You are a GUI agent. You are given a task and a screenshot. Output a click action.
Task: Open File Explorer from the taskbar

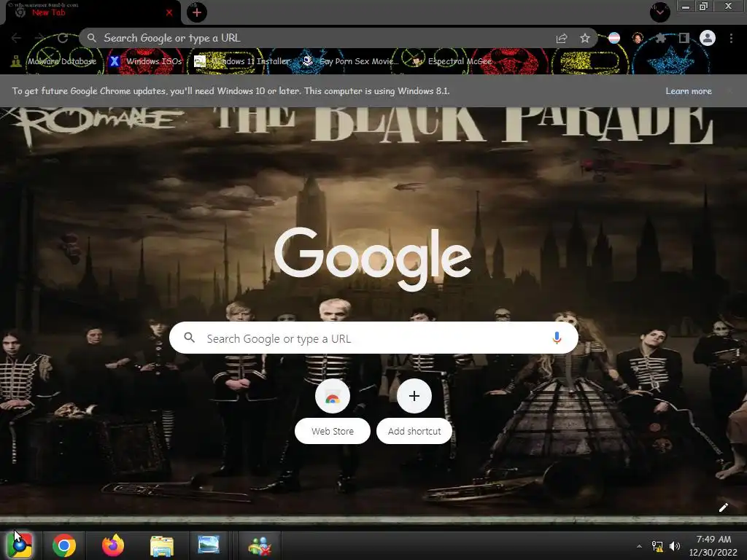(162, 545)
